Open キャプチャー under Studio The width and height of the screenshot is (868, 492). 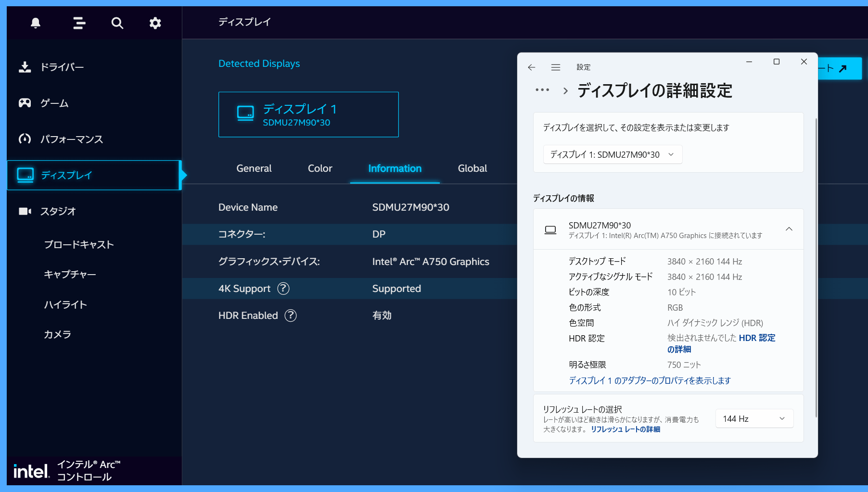pyautogui.click(x=70, y=274)
